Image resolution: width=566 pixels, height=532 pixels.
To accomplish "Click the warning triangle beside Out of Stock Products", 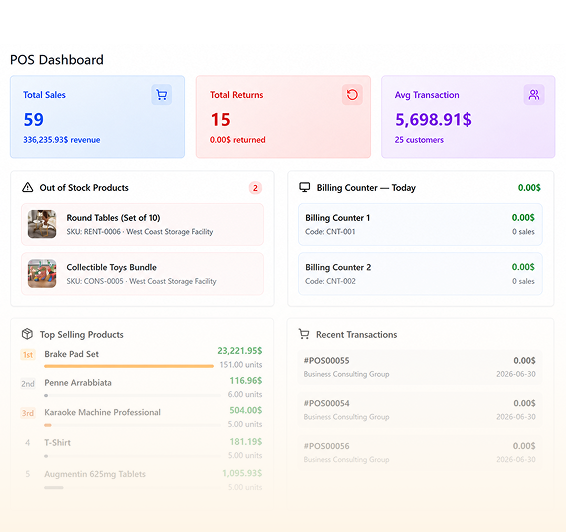I will point(27,187).
